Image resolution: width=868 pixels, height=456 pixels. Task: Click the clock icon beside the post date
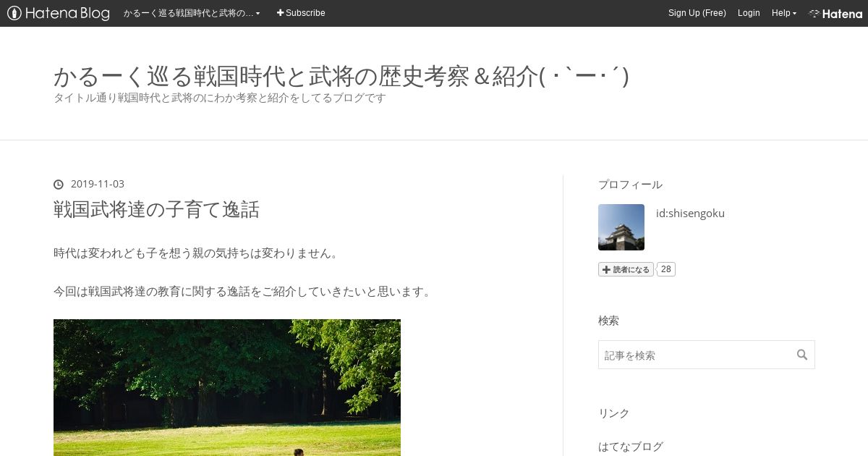tap(59, 184)
